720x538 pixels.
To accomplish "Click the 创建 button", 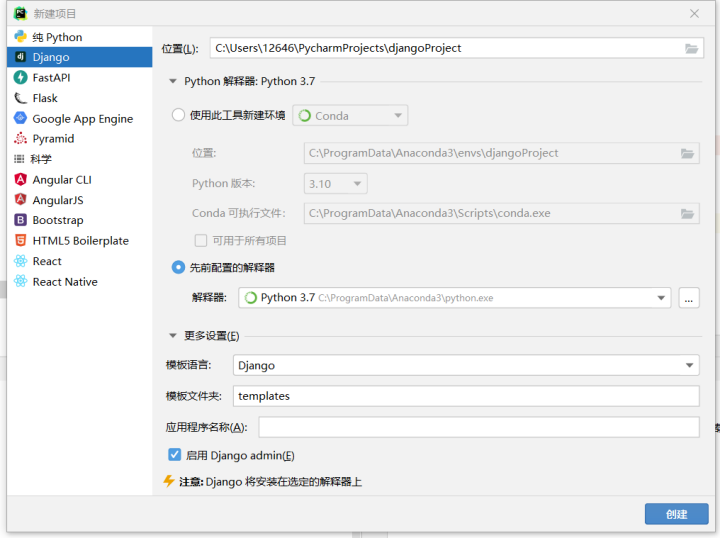I will [676, 514].
